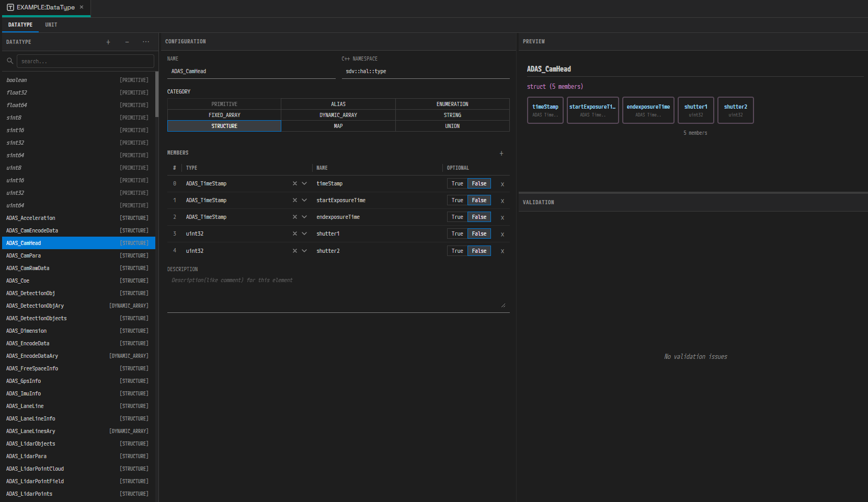This screenshot has width=868, height=502.
Task: Edit the C++ namespace field
Action: coord(426,72)
